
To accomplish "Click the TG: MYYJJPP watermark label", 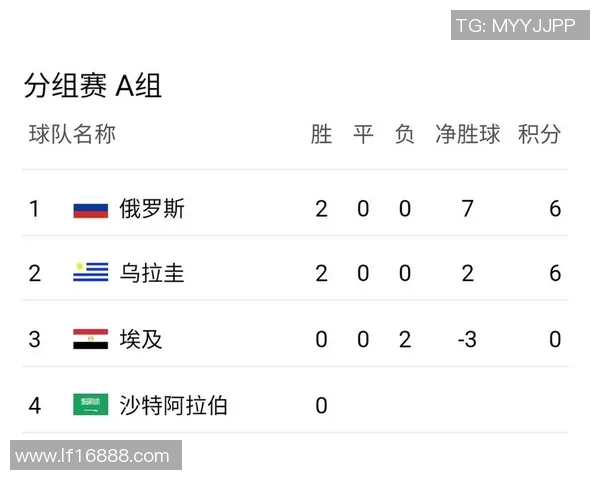I will pyautogui.click(x=515, y=26).
